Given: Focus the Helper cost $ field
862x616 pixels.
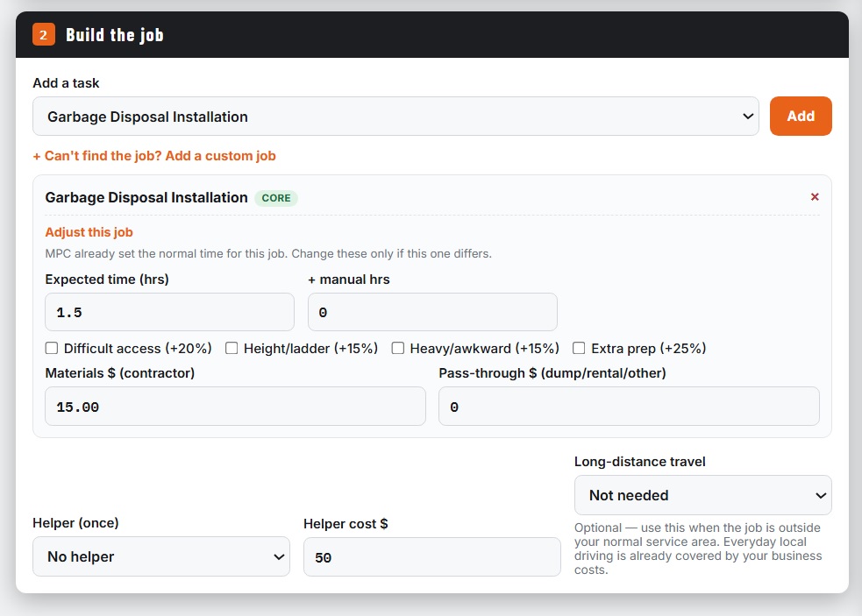Looking at the screenshot, I should pos(432,557).
